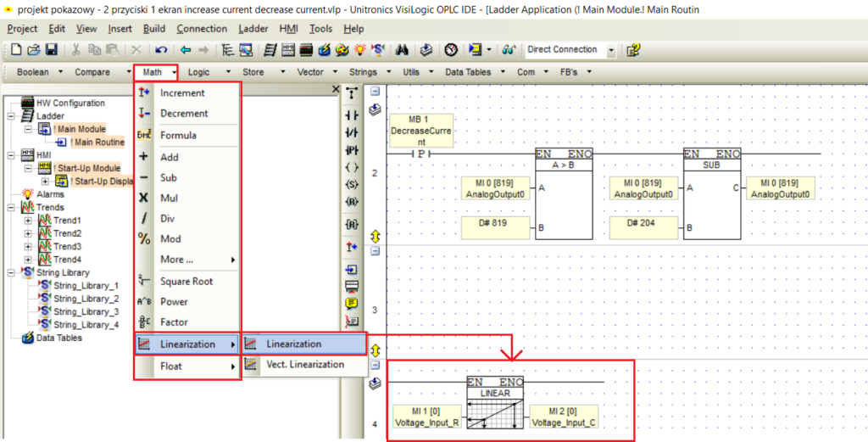Click the New project icon

[x=17, y=50]
